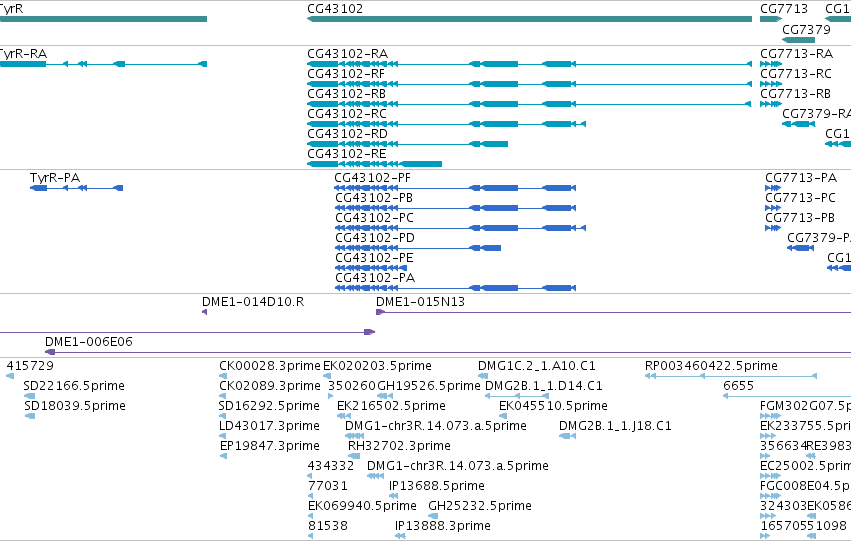Click EST label GH25232.5prime

480,506
